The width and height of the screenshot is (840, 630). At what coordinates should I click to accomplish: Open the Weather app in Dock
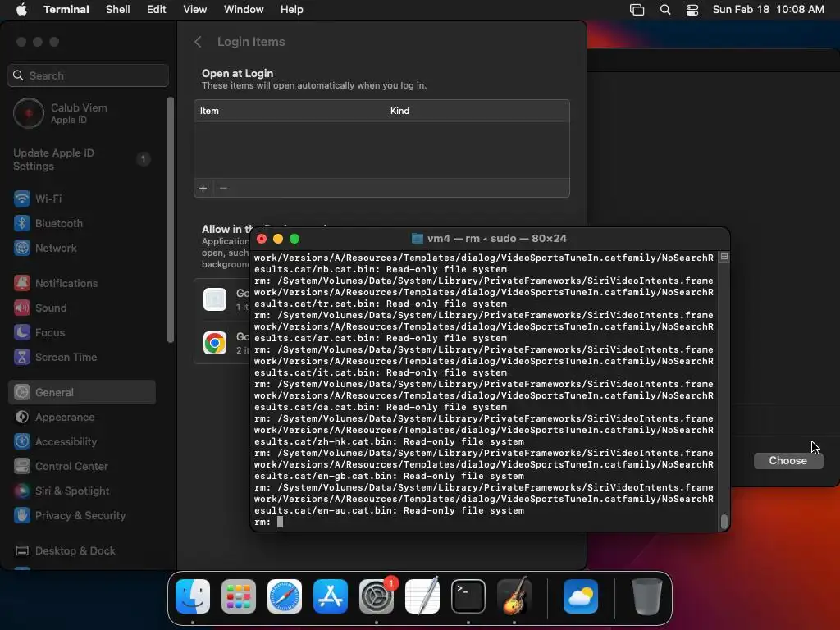click(x=581, y=596)
